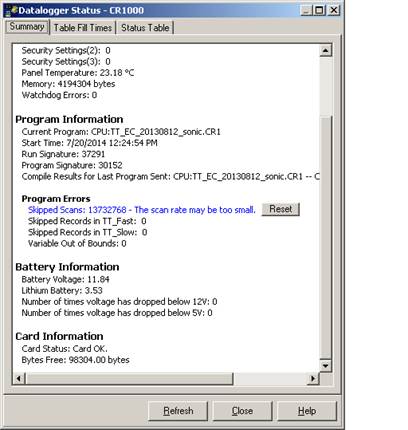The width and height of the screenshot is (408, 430).
Task: Select the Compile Results for Last Program line
Action: tap(170, 176)
